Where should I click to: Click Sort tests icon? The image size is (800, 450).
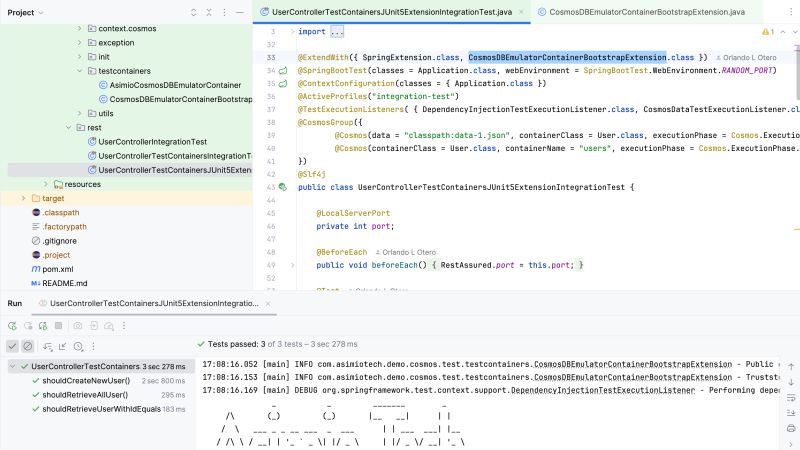point(48,346)
